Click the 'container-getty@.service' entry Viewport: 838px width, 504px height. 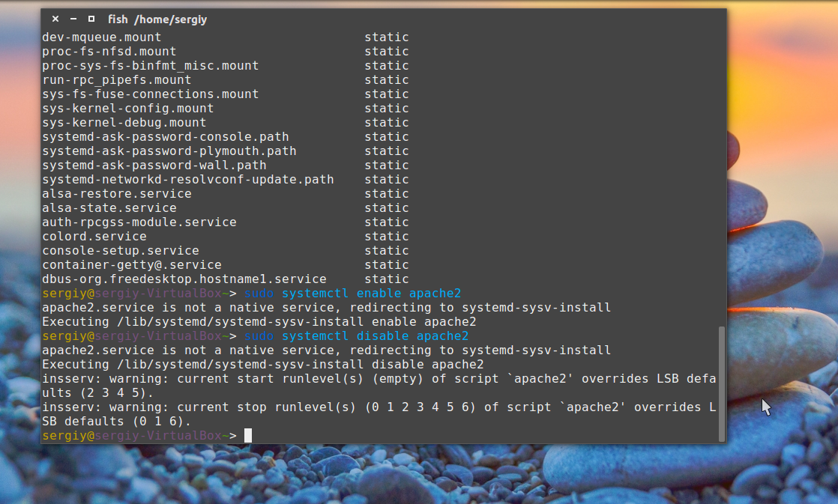pos(131,265)
